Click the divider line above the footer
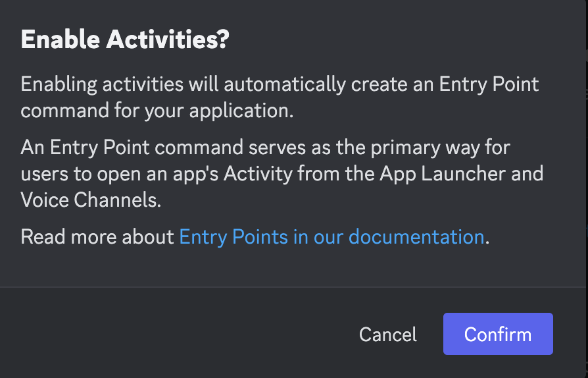 click(293, 287)
